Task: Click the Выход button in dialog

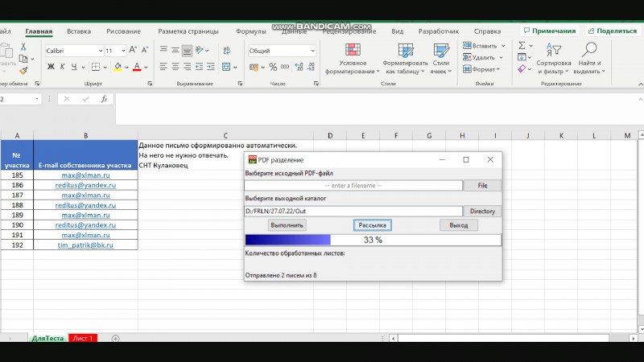Action: point(458,225)
